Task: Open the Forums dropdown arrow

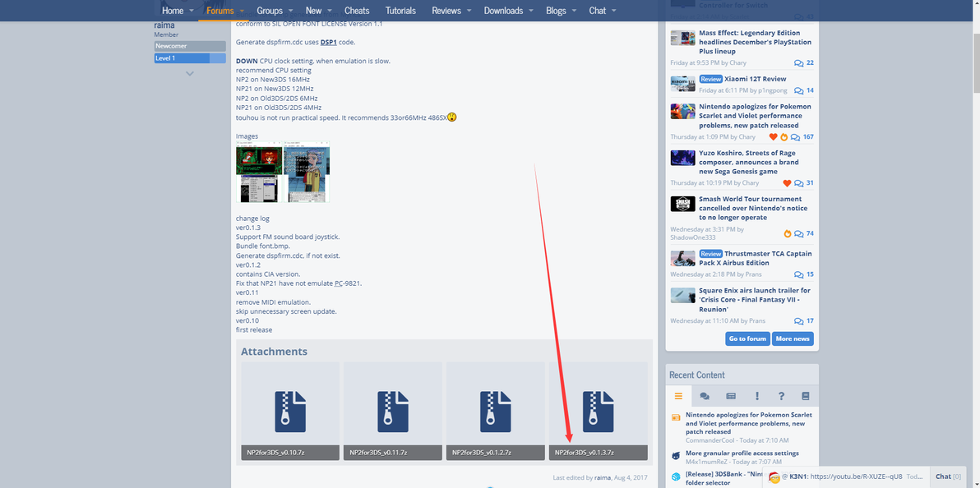Action: [x=243, y=11]
